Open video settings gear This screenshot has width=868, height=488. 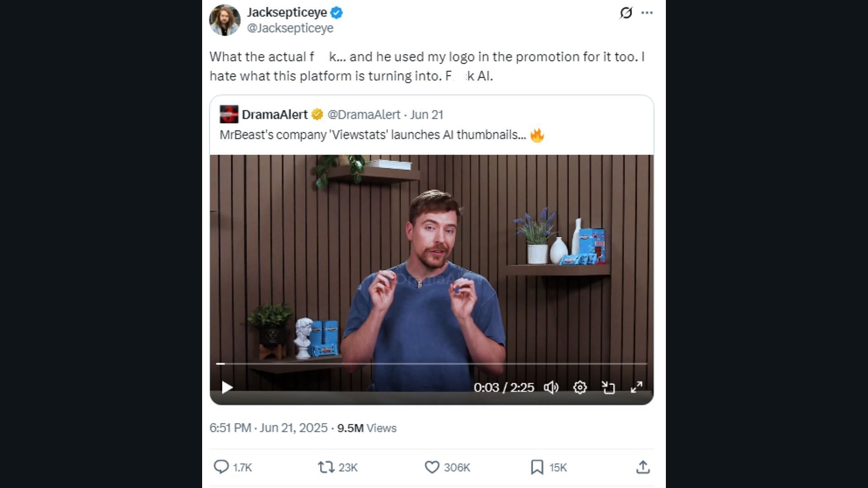click(580, 387)
